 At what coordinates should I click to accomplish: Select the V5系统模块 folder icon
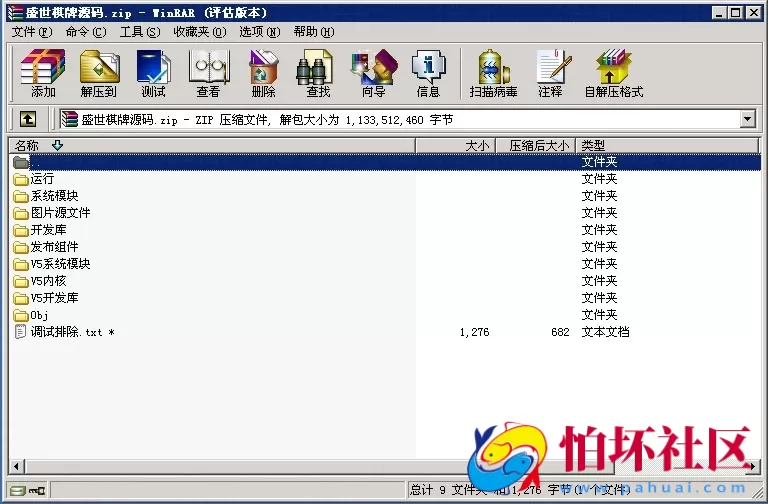pos(21,264)
